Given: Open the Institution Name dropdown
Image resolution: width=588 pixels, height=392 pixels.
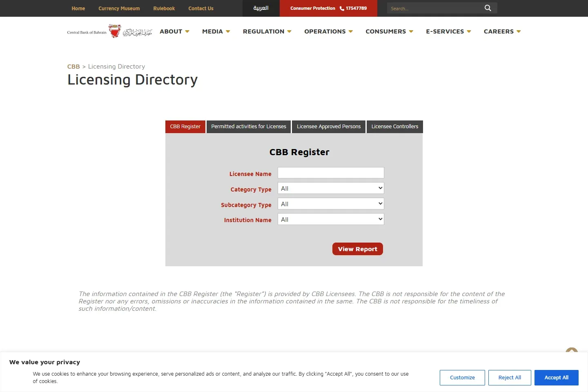Looking at the screenshot, I should tap(331, 219).
